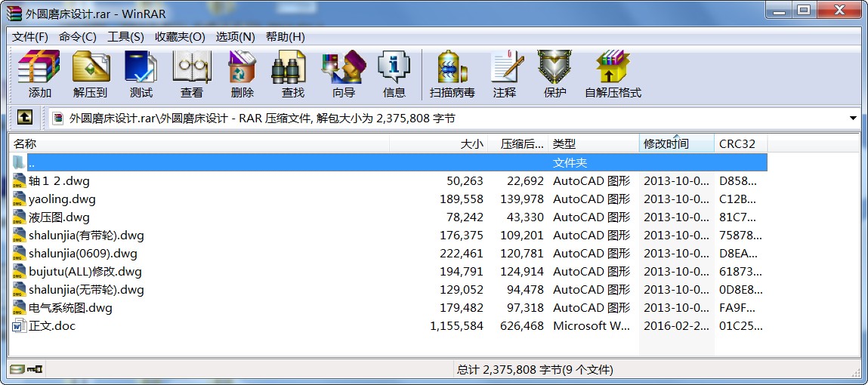The width and height of the screenshot is (868, 385).
Task: Open the 选项(N) menu
Action: pos(235,37)
